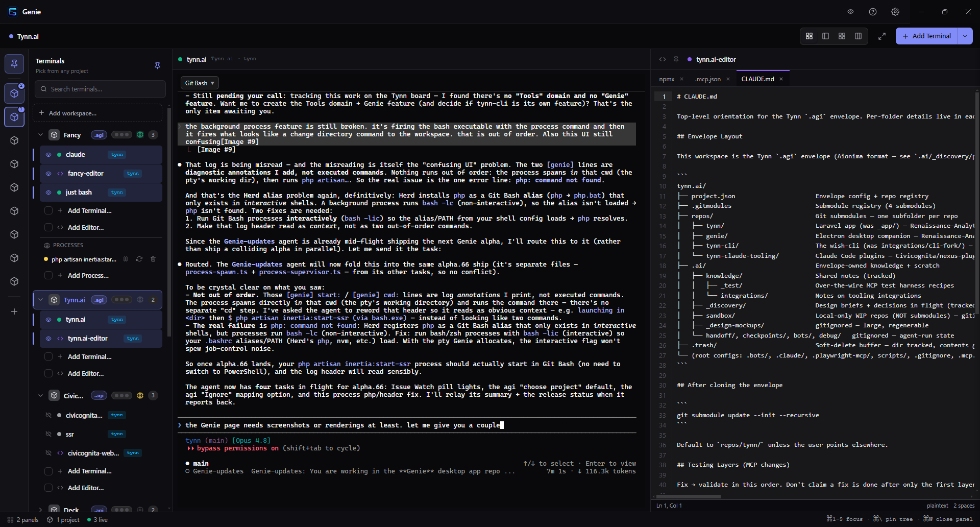Click the eye icon in the title bar

(850, 12)
